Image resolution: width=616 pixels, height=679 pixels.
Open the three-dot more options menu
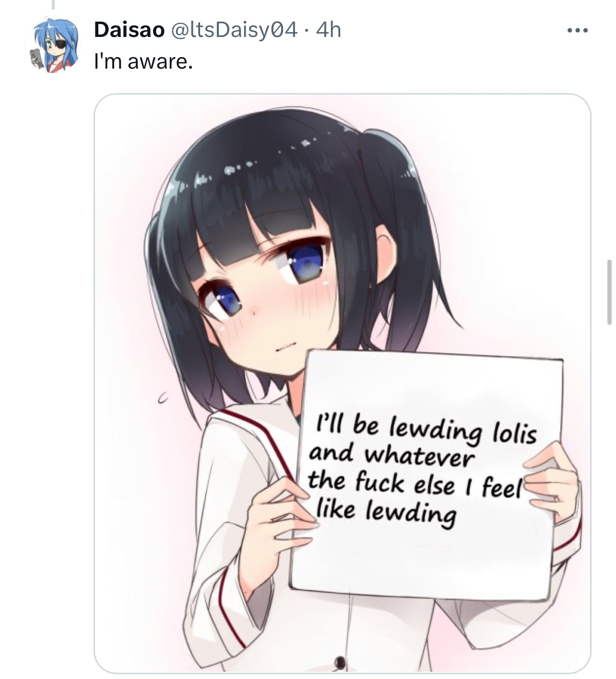577,31
